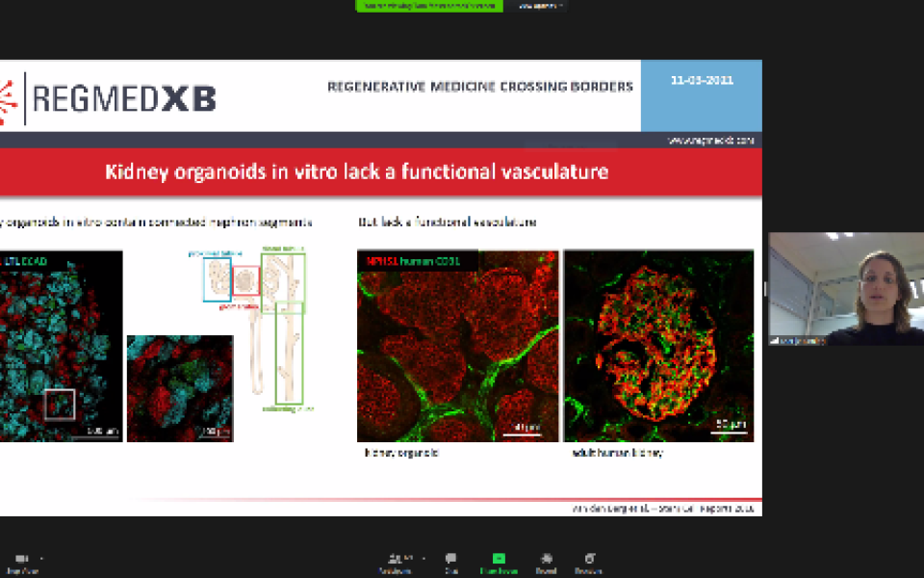Open the Chat panel
Image resolution: width=924 pixels, height=578 pixels.
(450, 559)
